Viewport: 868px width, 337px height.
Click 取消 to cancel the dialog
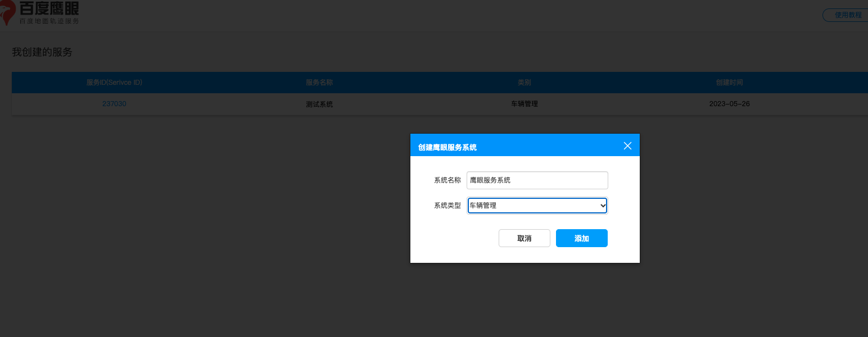point(524,238)
